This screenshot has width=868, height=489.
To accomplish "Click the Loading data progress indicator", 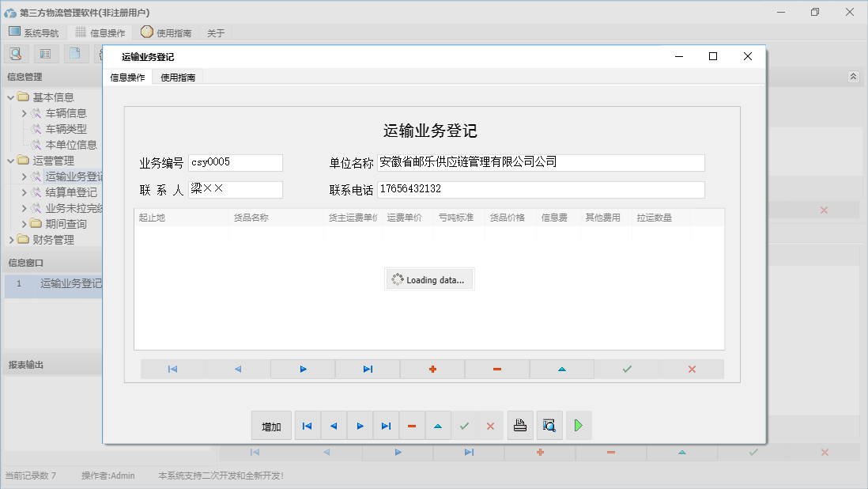I will [x=429, y=279].
